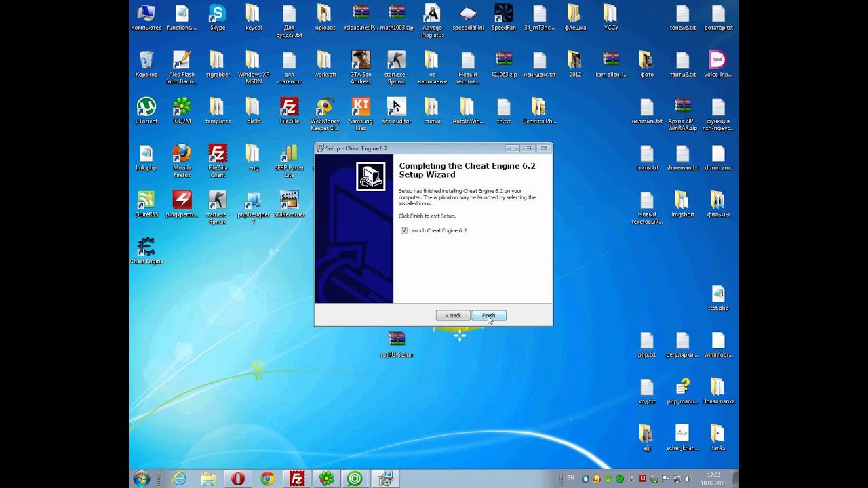868x488 pixels.
Task: Select the ru_RU-6.2.rar archive file
Action: [397, 344]
